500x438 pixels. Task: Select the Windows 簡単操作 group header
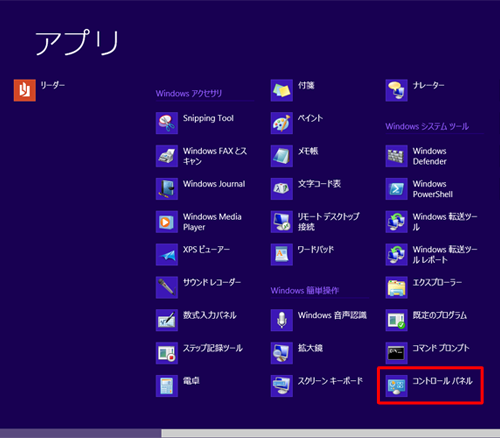coord(305,291)
